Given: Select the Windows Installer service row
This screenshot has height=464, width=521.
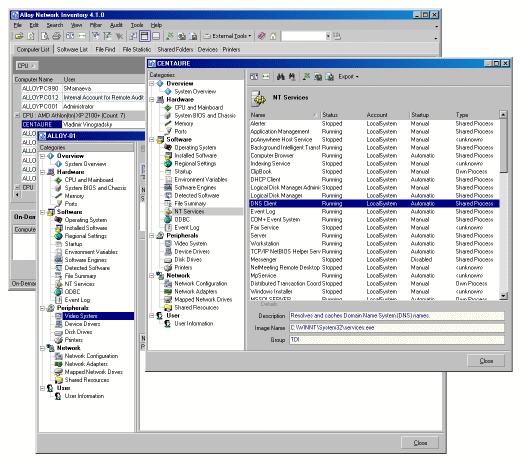Looking at the screenshot, I should (x=374, y=292).
